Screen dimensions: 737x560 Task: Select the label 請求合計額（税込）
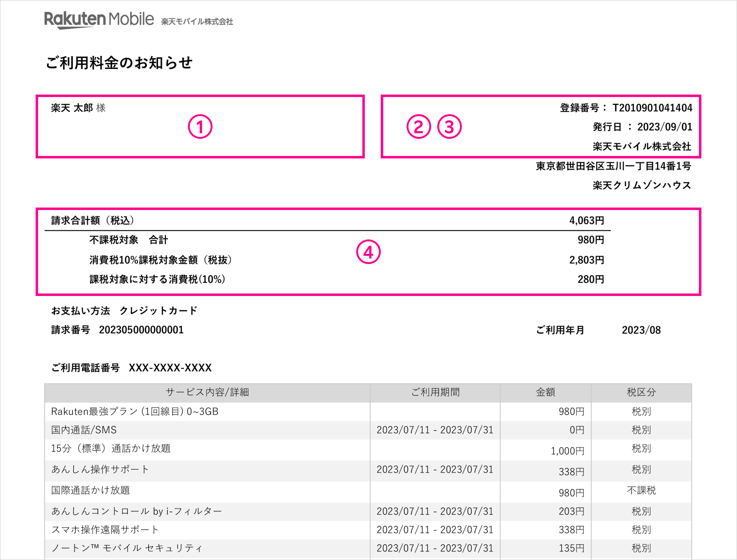(x=93, y=220)
